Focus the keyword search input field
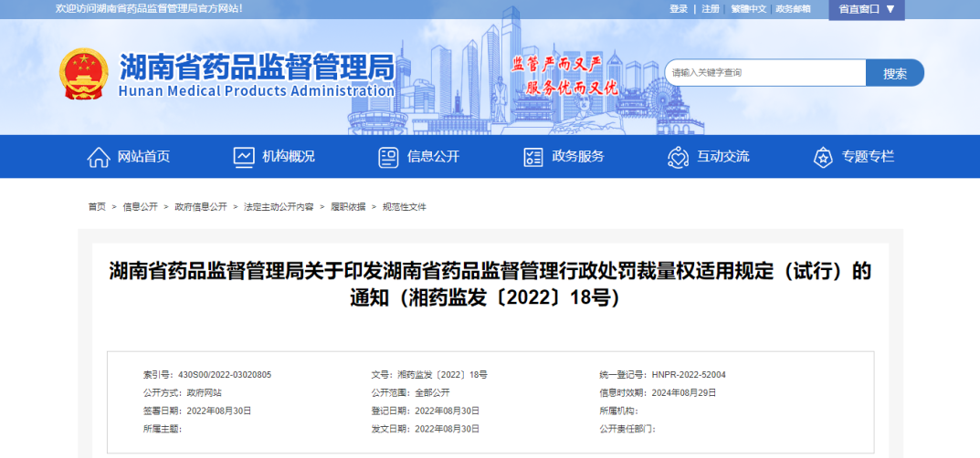Screen dimensions: 980x458 point(764,73)
